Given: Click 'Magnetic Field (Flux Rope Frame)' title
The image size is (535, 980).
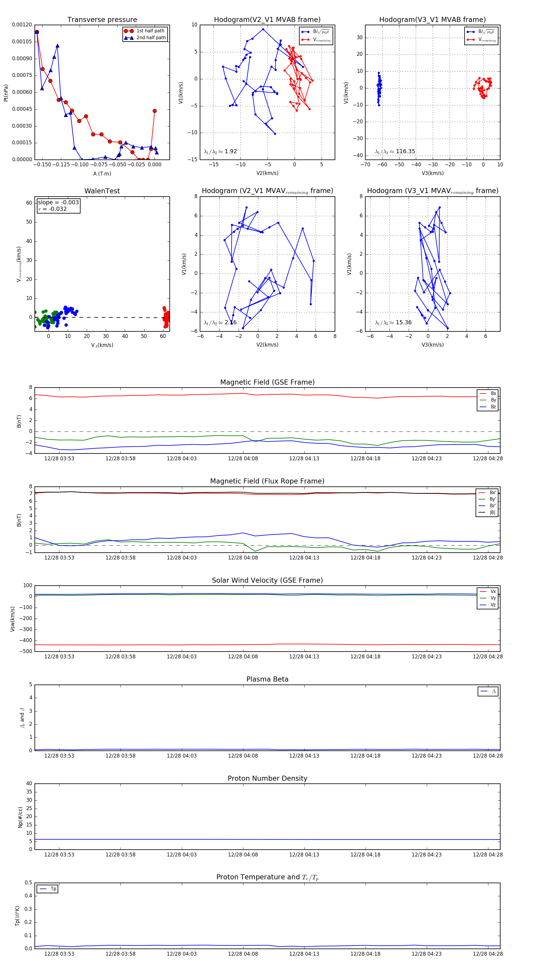Looking at the screenshot, I should (x=267, y=481).
